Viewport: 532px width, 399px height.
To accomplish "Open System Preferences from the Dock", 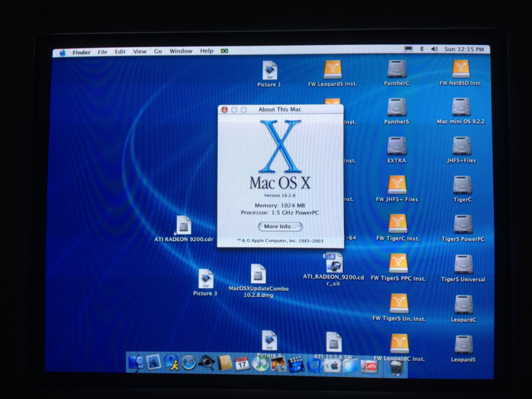I will 332,366.
